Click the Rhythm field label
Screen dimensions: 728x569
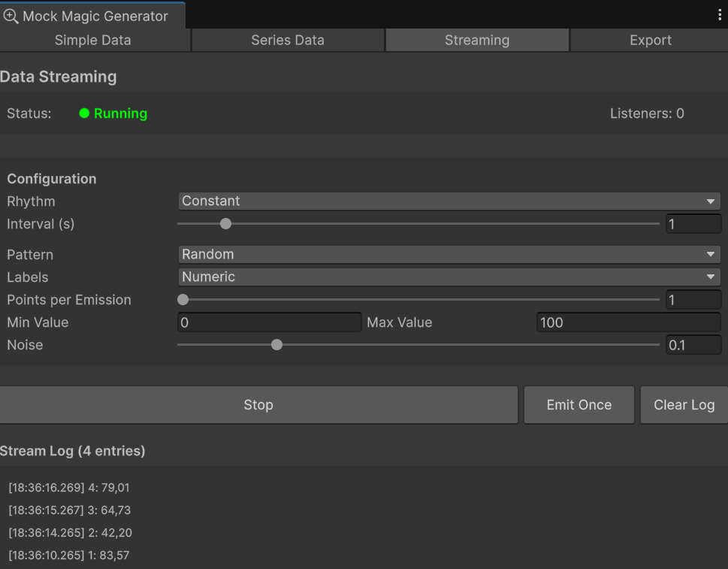pyautogui.click(x=31, y=201)
